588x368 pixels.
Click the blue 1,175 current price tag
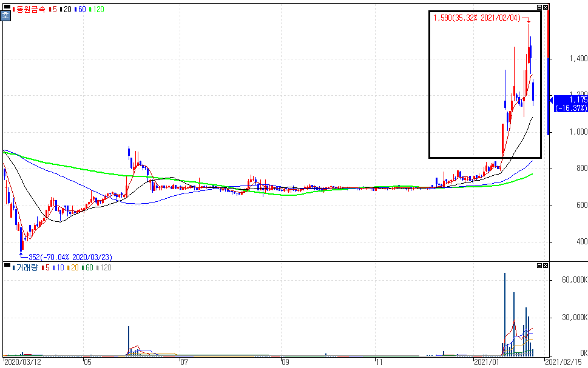coord(571,104)
